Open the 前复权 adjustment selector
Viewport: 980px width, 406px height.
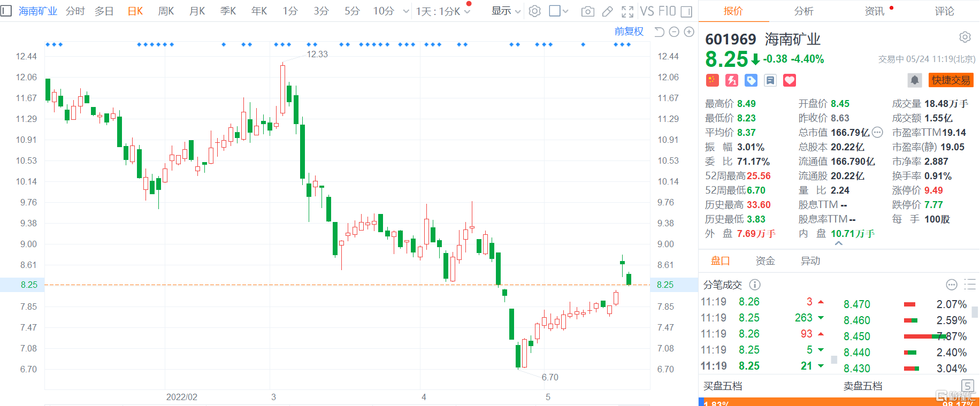[x=629, y=32]
